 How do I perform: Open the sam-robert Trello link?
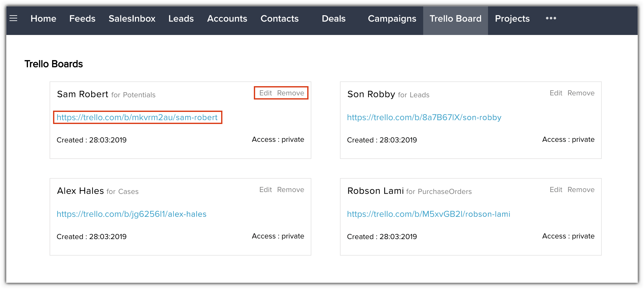point(137,118)
